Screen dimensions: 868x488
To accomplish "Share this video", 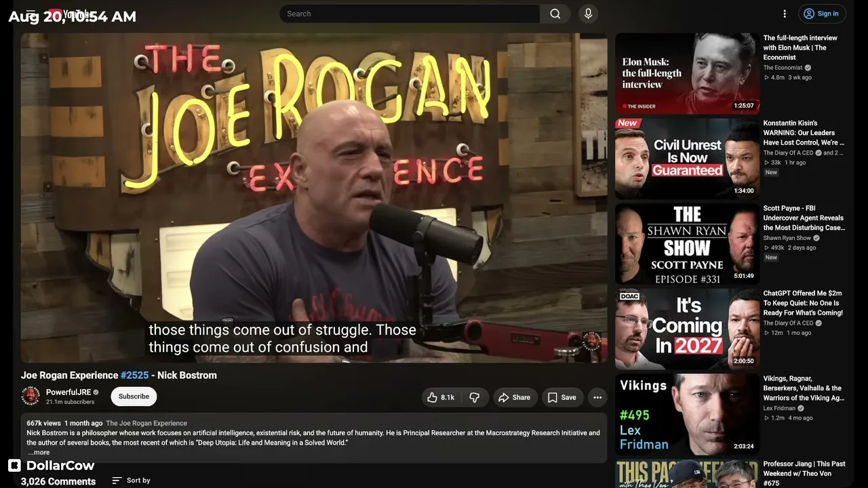I will (x=514, y=398).
